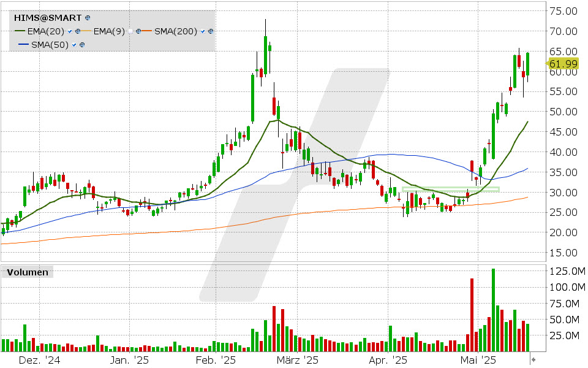Click the 50.0M volume axis value
Viewport: 588px width, 368px height.
564,320
